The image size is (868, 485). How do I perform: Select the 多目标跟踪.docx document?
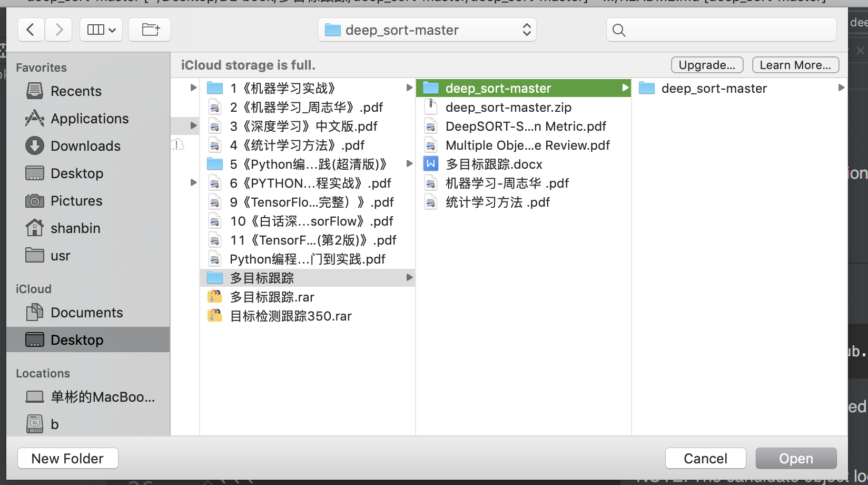pyautogui.click(x=494, y=164)
